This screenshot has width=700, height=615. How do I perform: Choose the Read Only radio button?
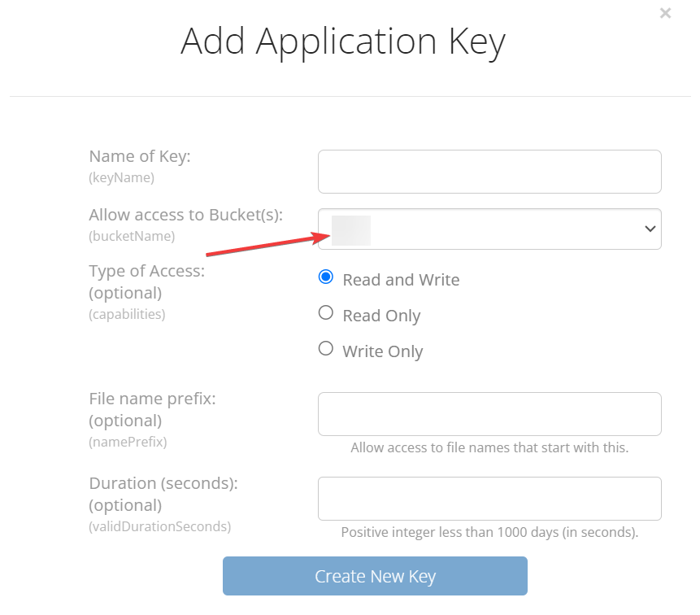(326, 313)
